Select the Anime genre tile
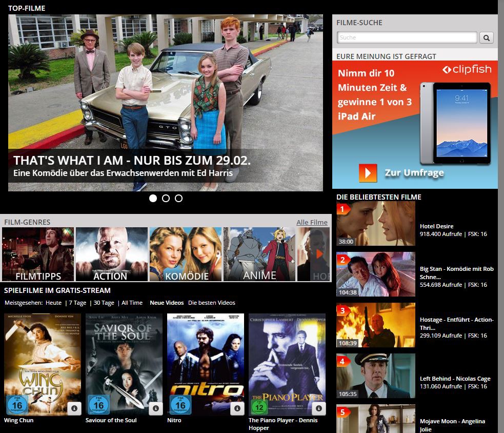Screen dimensions: 504x433 (259, 254)
